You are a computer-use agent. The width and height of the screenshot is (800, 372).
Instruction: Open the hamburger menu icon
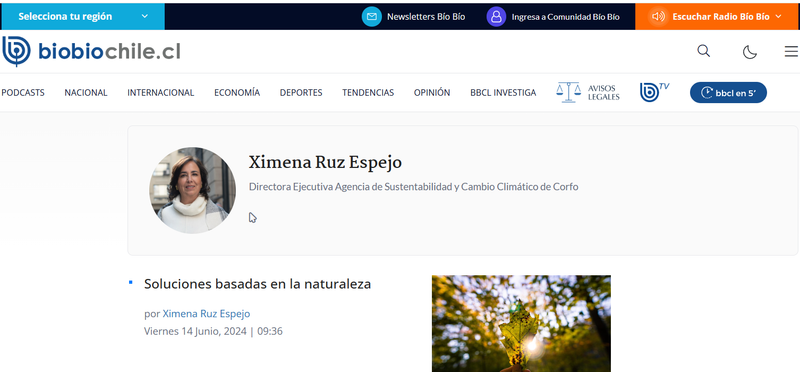[x=791, y=52]
